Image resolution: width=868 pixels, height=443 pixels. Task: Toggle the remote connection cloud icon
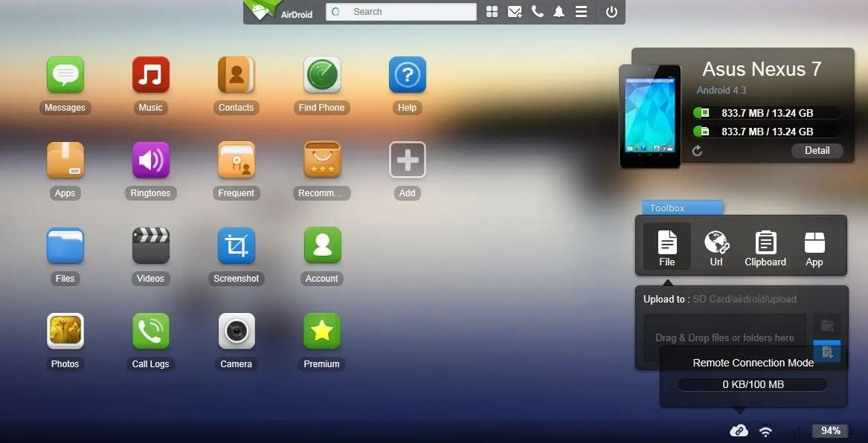coord(739,430)
